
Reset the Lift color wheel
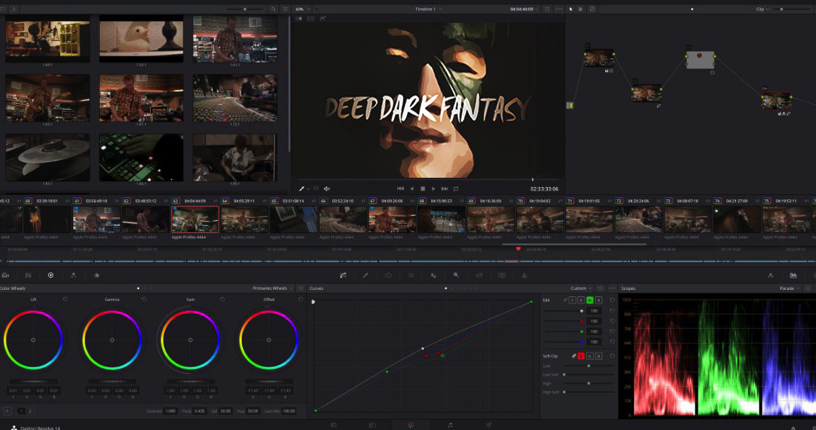pos(65,299)
